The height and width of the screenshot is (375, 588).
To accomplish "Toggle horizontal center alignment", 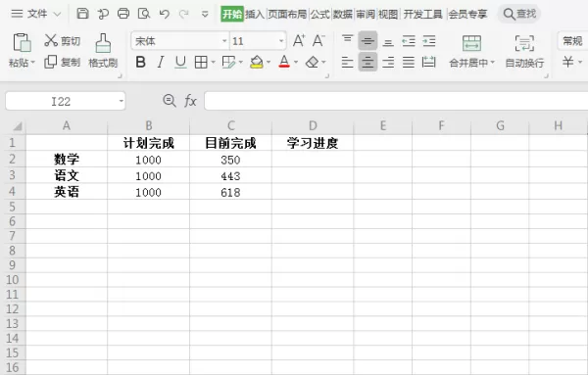I will pos(367,63).
